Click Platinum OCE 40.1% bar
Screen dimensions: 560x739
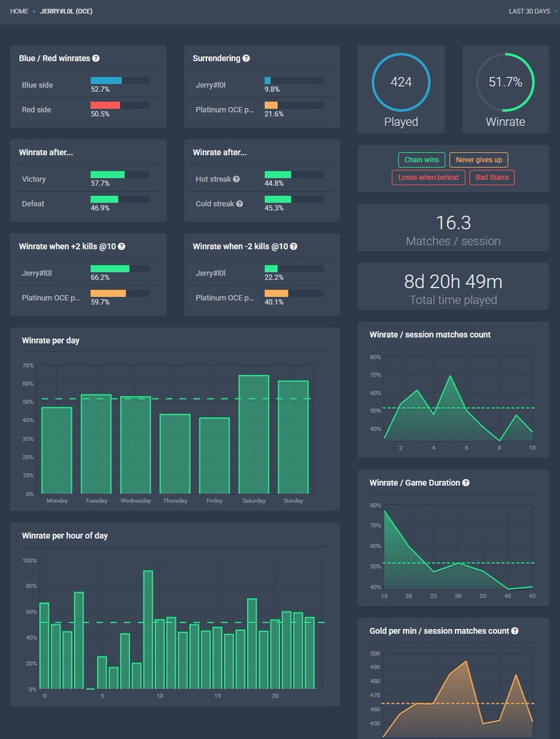click(x=294, y=294)
